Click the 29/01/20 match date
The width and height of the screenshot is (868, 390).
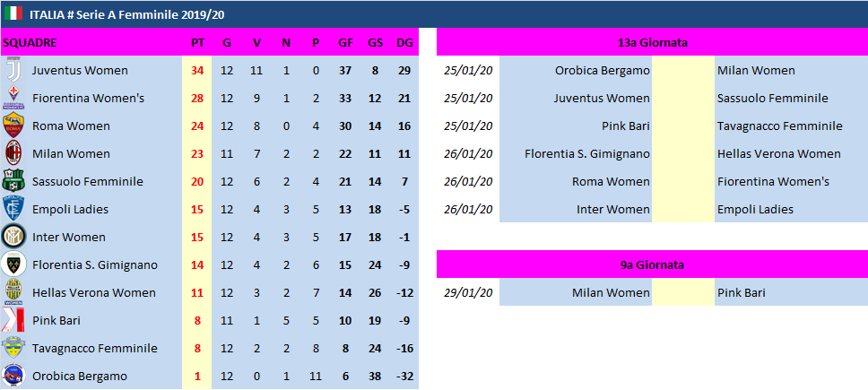coord(468,293)
